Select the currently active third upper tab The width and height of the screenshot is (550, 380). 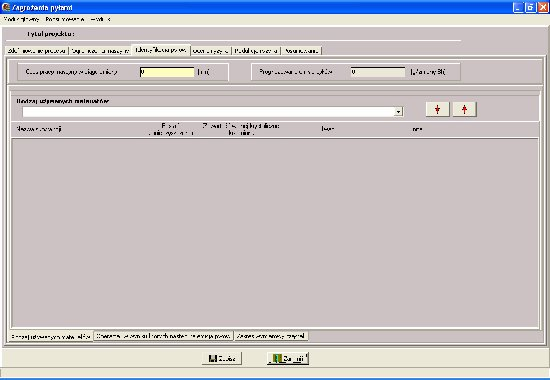tap(161, 50)
